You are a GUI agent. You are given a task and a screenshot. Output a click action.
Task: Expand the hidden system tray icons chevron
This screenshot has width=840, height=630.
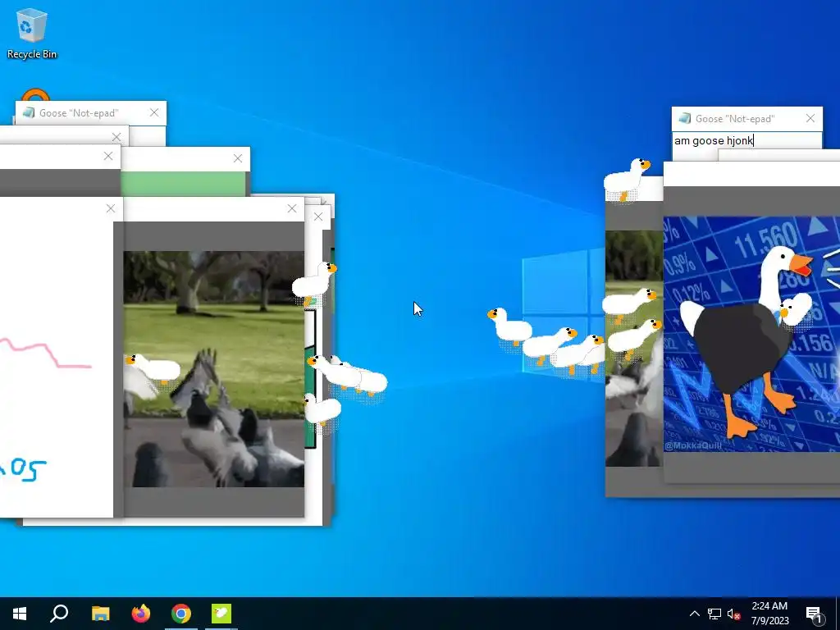694,614
